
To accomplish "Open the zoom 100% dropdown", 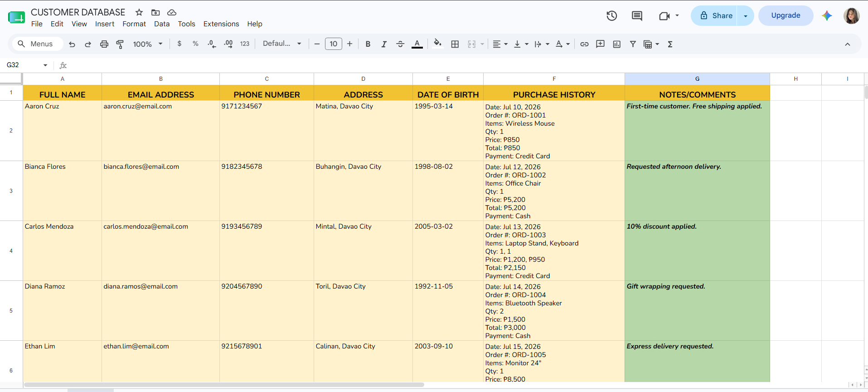I will (147, 44).
